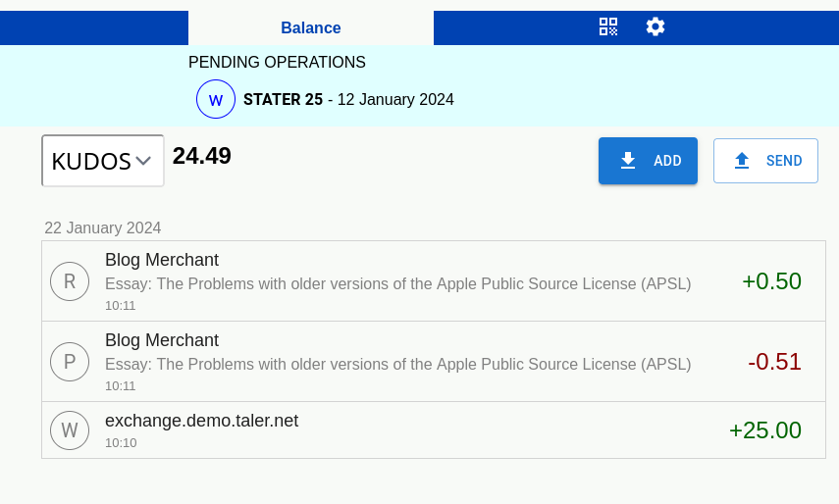This screenshot has width=839, height=504.
Task: Click the 24.49 balance amount
Action: (202, 156)
